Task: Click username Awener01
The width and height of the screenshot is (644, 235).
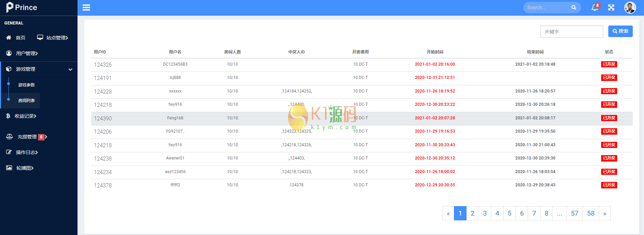Action: (x=175, y=158)
